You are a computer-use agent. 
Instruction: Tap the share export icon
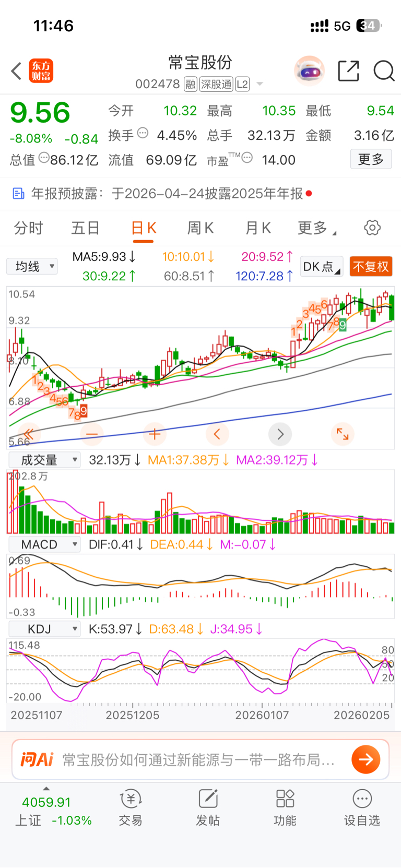[x=349, y=71]
